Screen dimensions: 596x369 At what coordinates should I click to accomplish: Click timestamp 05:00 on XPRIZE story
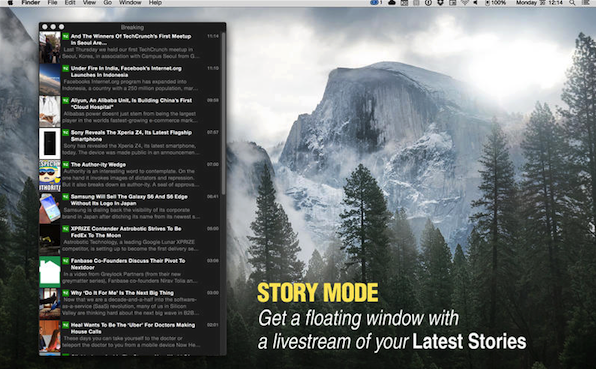click(213, 229)
